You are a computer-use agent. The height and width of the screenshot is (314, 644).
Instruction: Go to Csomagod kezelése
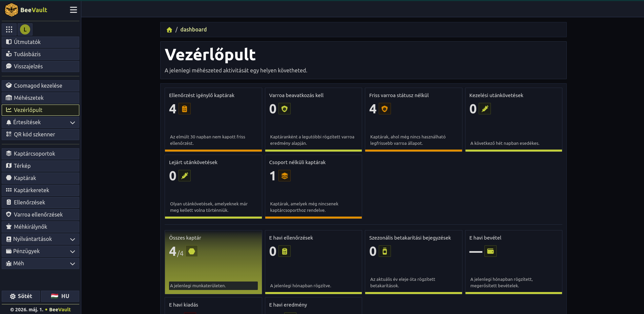tap(40, 86)
